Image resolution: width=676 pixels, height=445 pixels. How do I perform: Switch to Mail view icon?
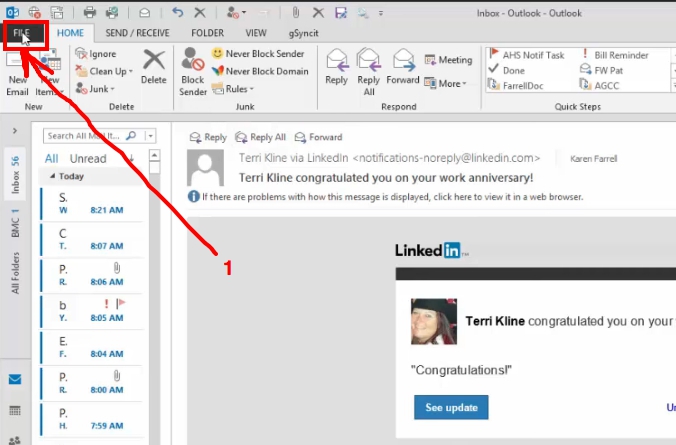[15, 379]
